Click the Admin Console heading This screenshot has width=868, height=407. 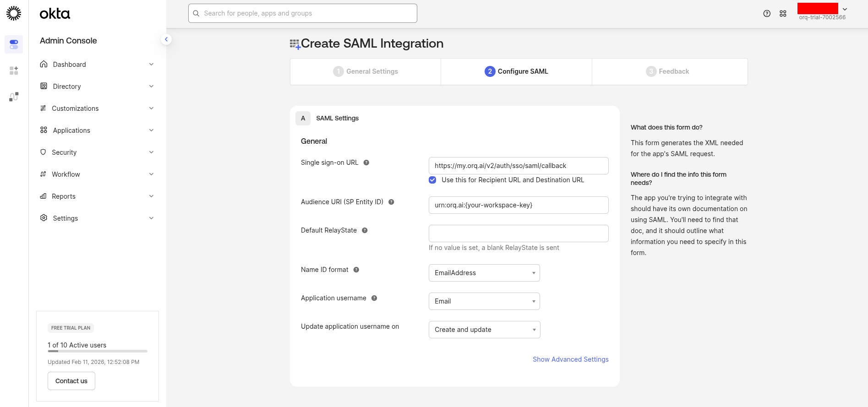(68, 40)
